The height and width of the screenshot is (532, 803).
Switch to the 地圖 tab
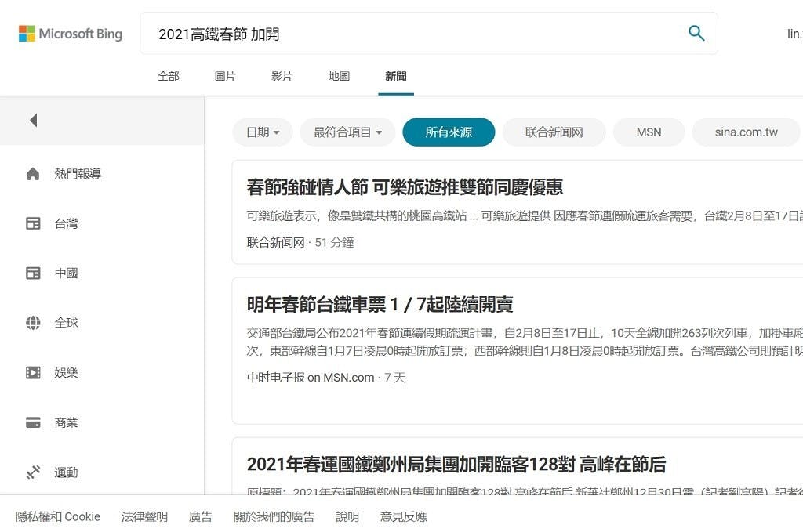pyautogui.click(x=339, y=77)
